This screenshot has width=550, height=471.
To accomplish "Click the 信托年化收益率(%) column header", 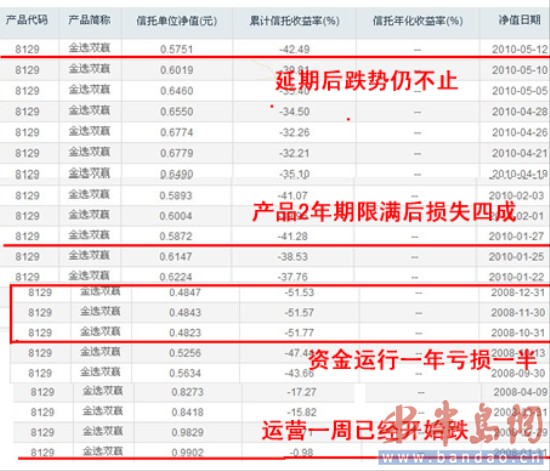I will point(417,21).
